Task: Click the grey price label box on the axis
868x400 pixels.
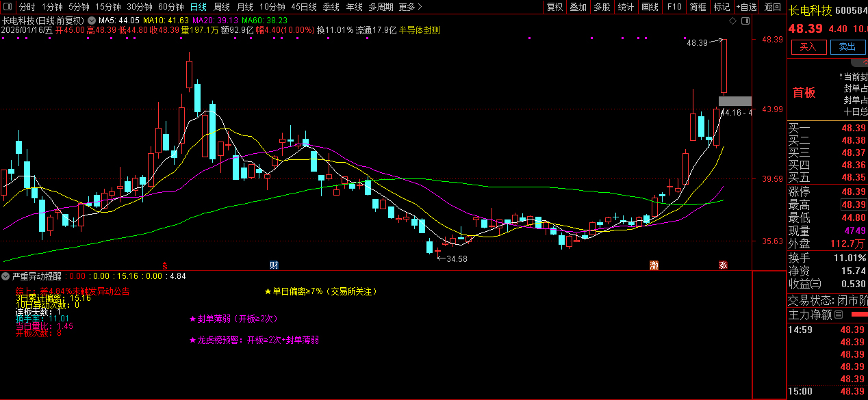Action: [x=735, y=101]
